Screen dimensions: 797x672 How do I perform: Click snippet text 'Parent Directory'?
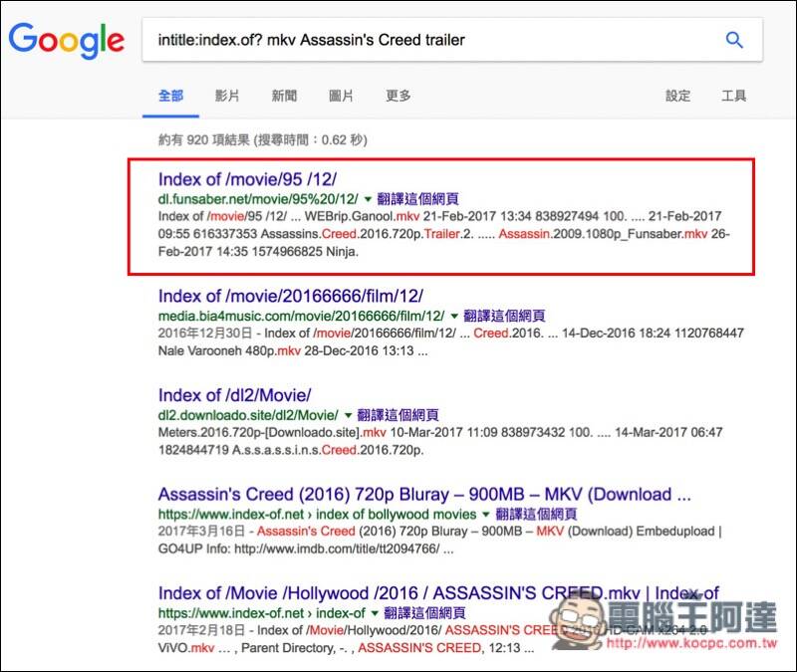(x=288, y=648)
